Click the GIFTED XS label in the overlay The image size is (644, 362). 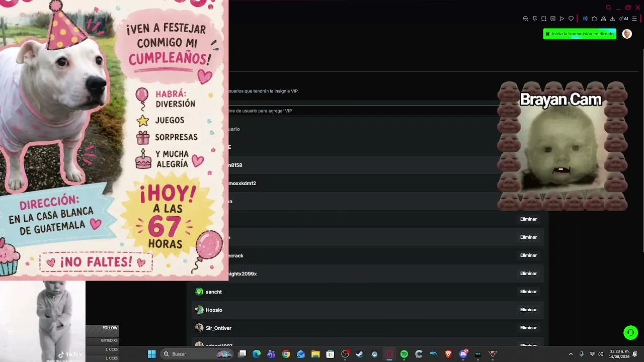tap(109, 340)
